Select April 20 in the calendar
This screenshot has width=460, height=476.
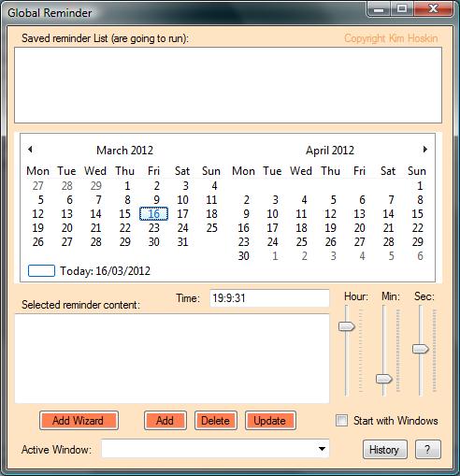click(x=359, y=228)
